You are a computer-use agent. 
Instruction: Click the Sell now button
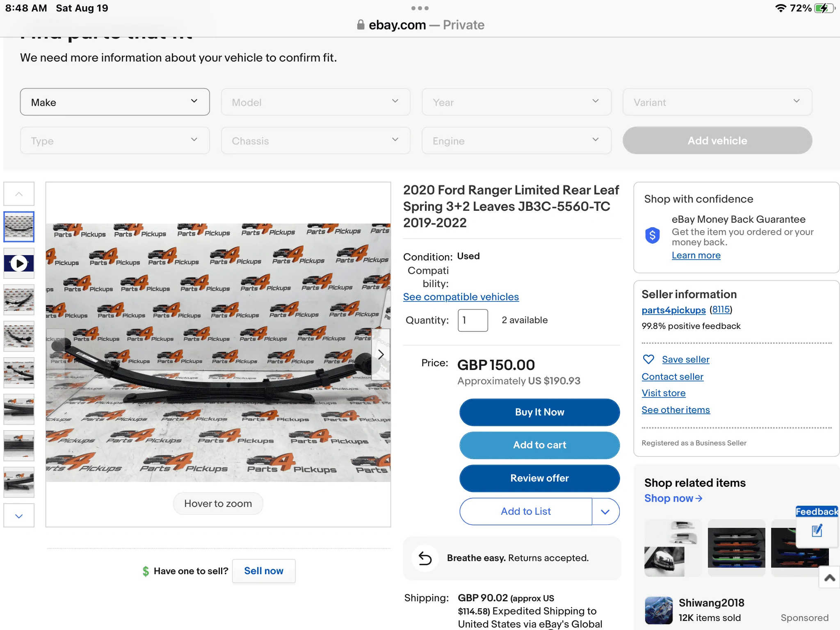pos(264,571)
